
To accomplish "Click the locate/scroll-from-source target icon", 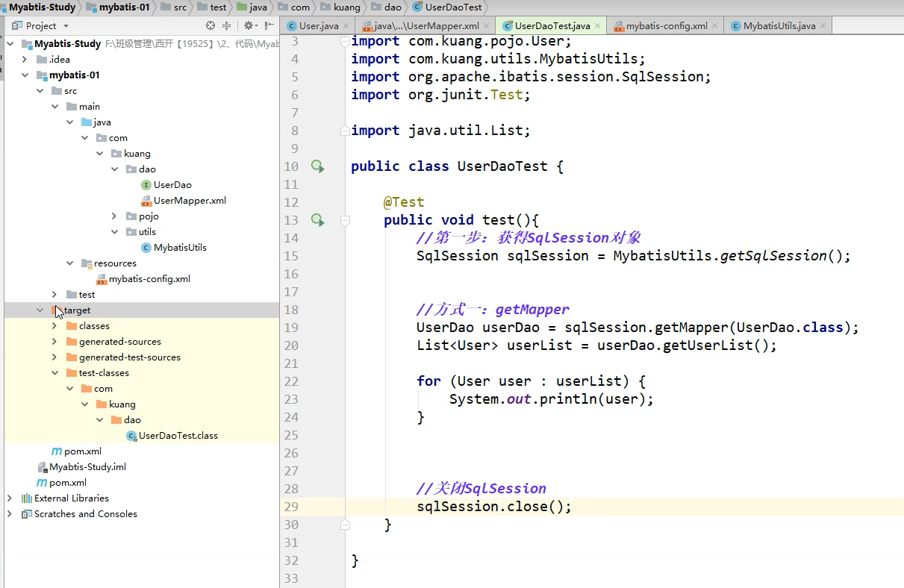I will click(211, 25).
